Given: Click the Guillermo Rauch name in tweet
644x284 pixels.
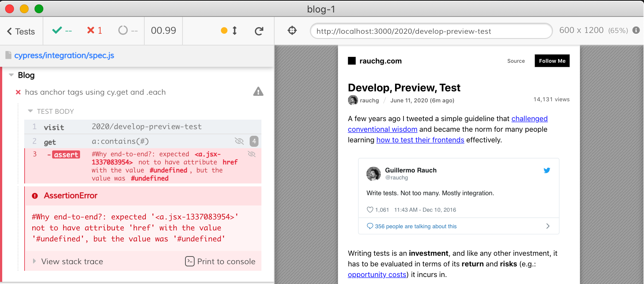Looking at the screenshot, I should point(411,170).
